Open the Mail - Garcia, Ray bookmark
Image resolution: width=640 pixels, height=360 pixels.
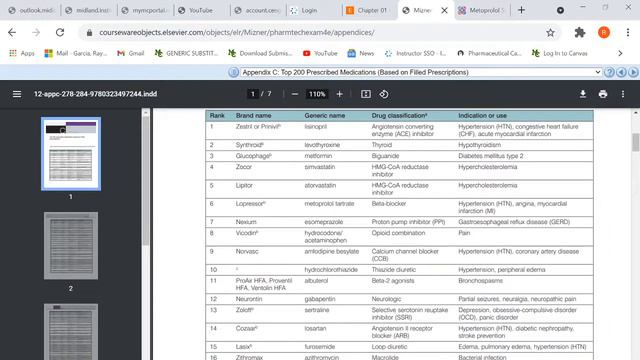[76, 53]
